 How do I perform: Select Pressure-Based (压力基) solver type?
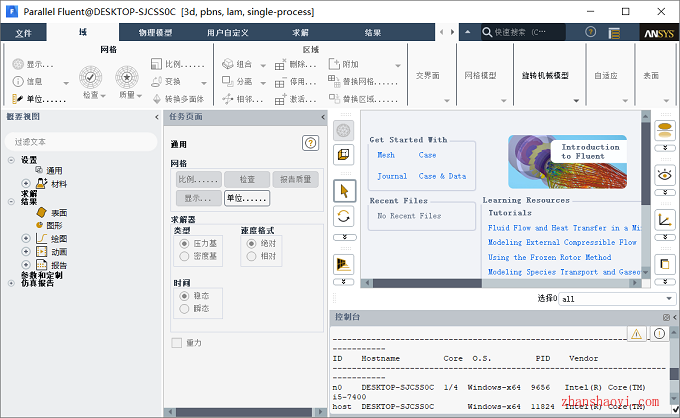pyautogui.click(x=184, y=244)
